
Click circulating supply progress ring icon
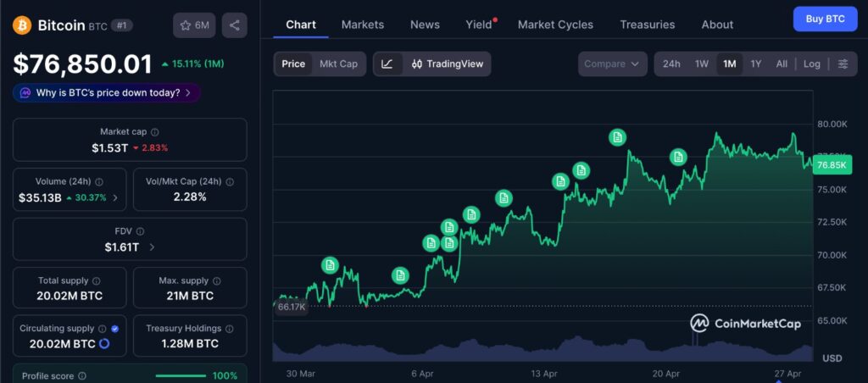tap(103, 344)
